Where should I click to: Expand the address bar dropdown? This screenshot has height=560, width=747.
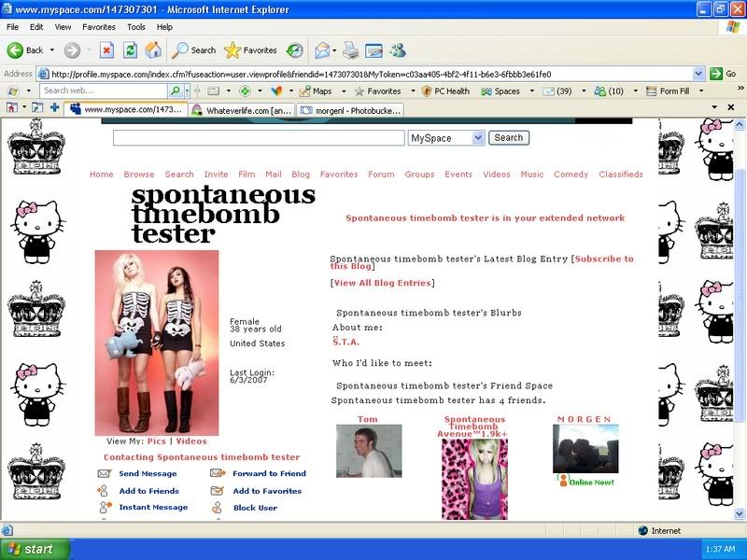click(698, 74)
